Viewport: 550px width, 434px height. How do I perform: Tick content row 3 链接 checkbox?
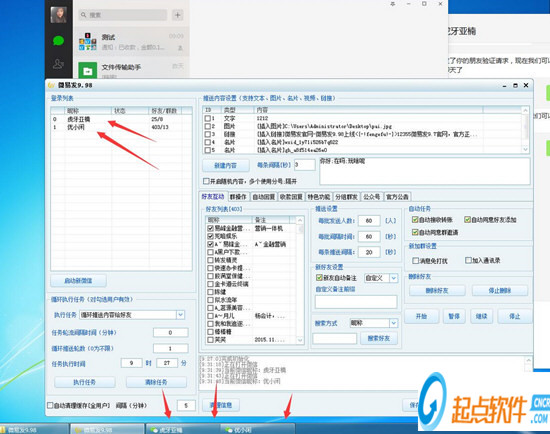coord(208,134)
